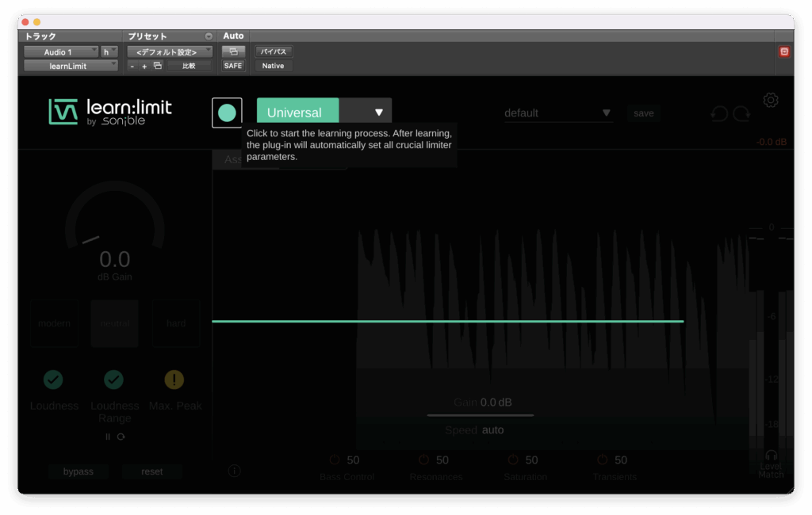
Task: Open the Audio 1 track selector
Action: tap(61, 51)
